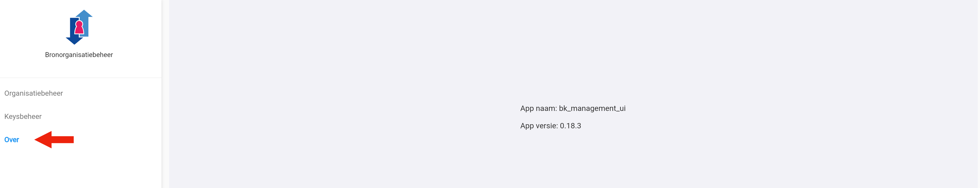
Task: Open the Organisatiebeheer menu item
Action: point(33,94)
